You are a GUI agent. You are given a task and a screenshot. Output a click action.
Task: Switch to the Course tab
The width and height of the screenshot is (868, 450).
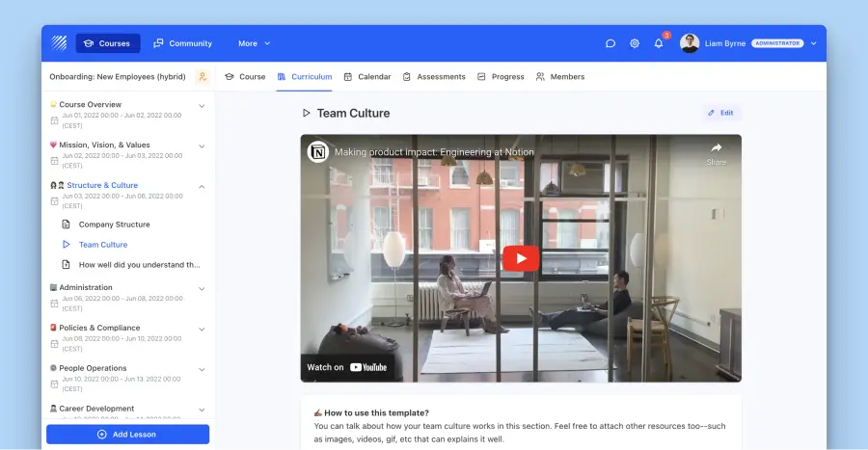click(x=245, y=77)
